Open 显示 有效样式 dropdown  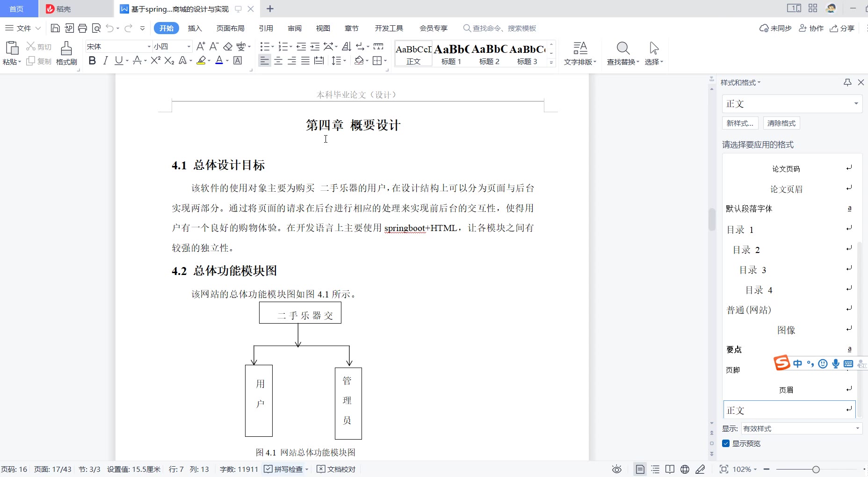(x=802, y=428)
